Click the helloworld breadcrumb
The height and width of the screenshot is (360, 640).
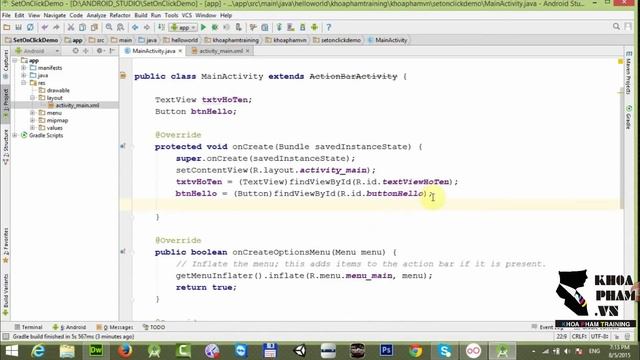(x=181, y=40)
